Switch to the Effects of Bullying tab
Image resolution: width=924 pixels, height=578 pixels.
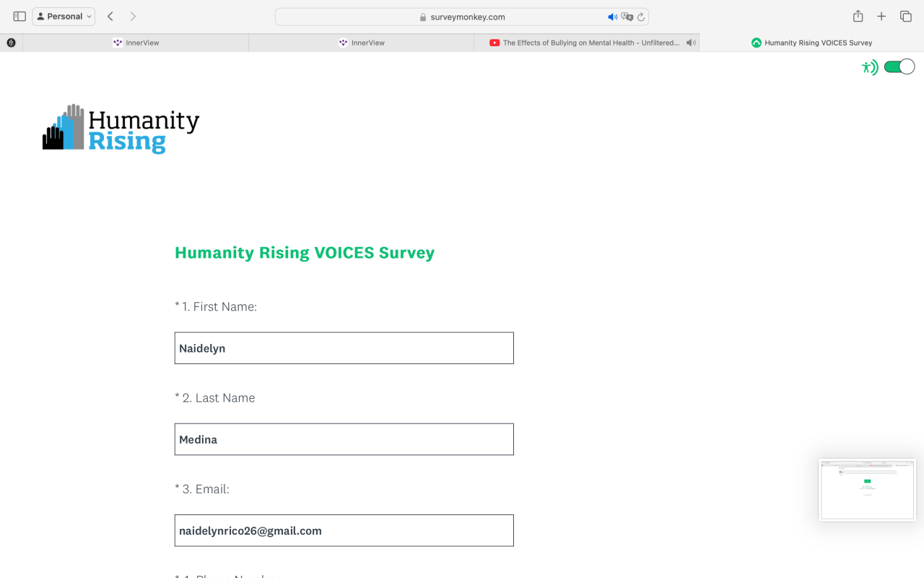(585, 43)
